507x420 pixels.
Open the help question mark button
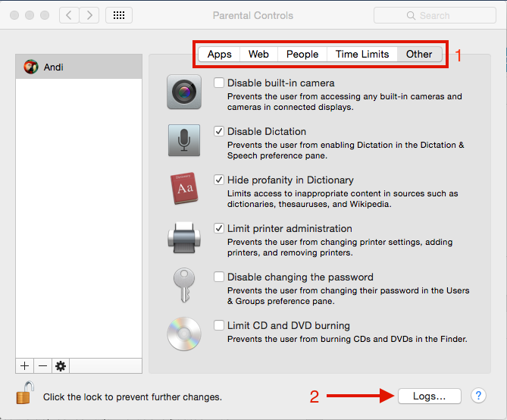point(478,395)
